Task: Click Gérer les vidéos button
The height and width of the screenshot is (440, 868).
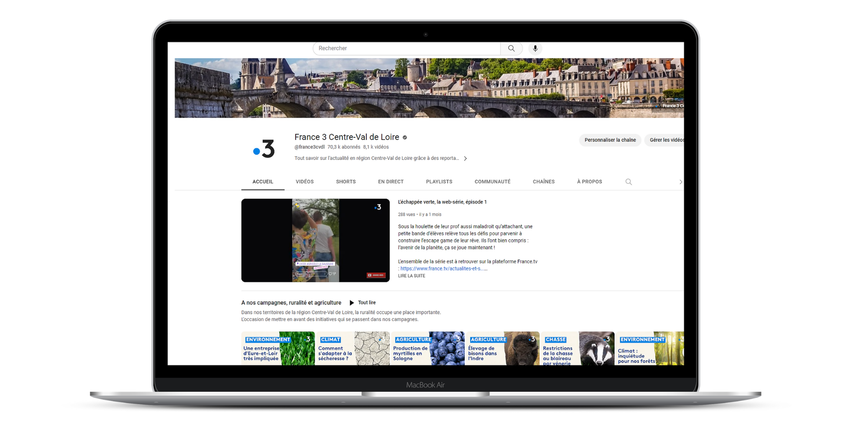Action: click(664, 140)
